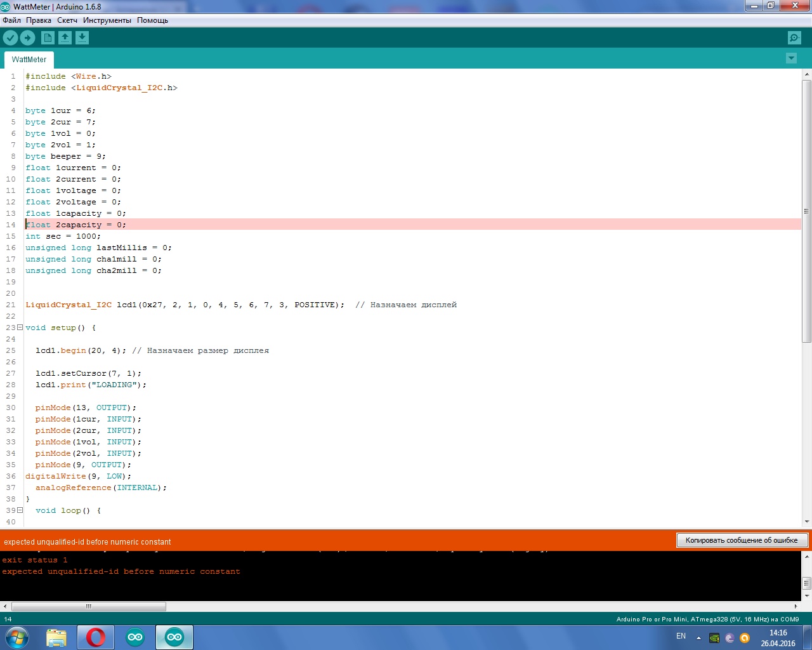Open the Инструменты menu
This screenshot has width=812, height=650.
(107, 20)
